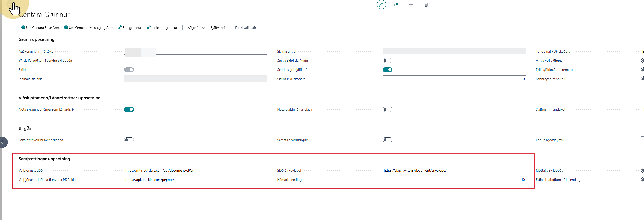Expand the Aðgerðir menu

coord(196,28)
